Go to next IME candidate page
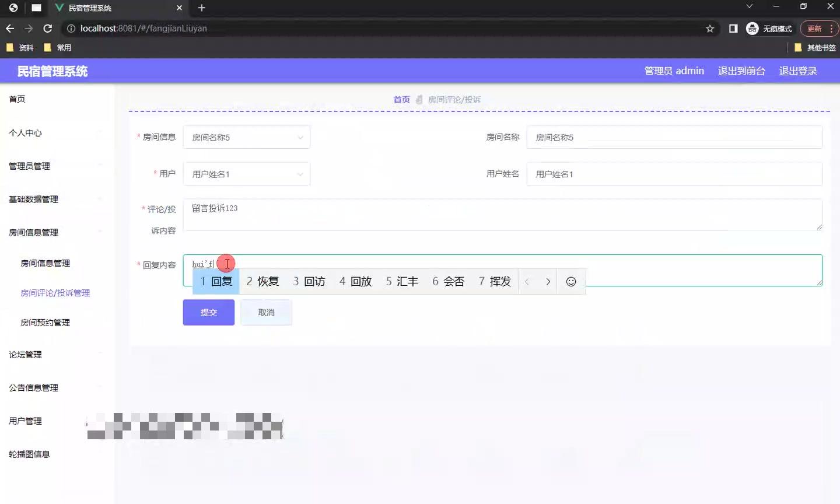Viewport: 840px width, 504px height. [x=548, y=281]
